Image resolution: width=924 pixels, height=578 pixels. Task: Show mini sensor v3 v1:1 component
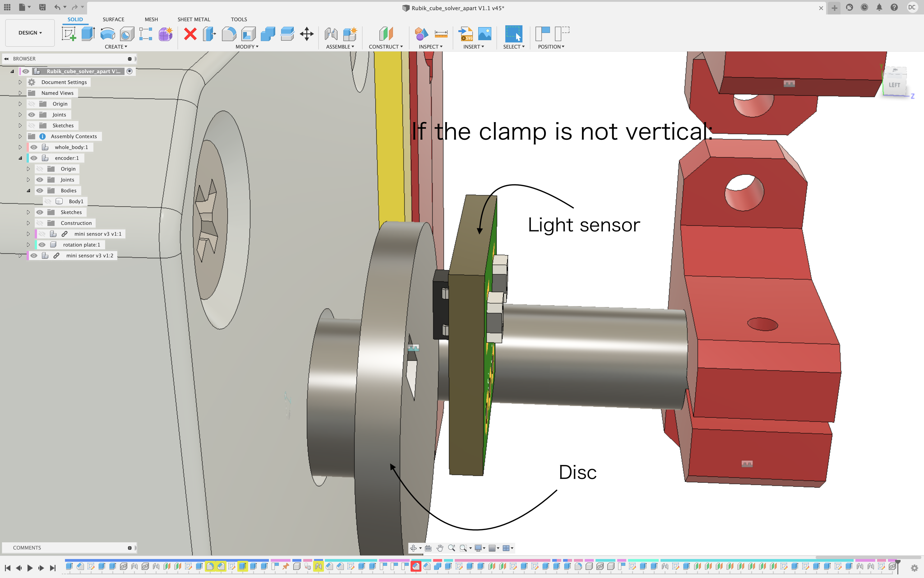click(42, 234)
